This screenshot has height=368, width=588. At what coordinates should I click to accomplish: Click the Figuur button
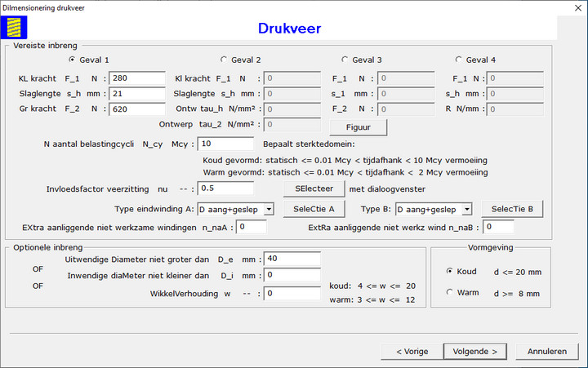pos(359,127)
